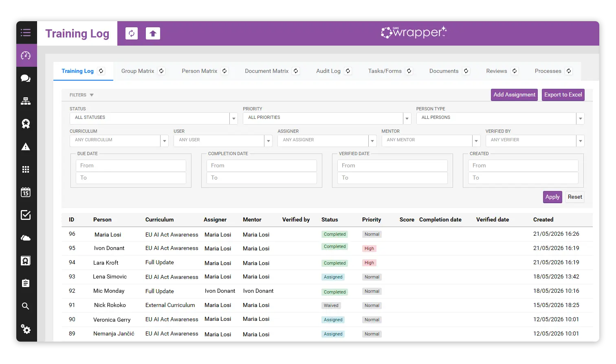
Task: Switch to the Group Matrix tab
Action: point(138,71)
